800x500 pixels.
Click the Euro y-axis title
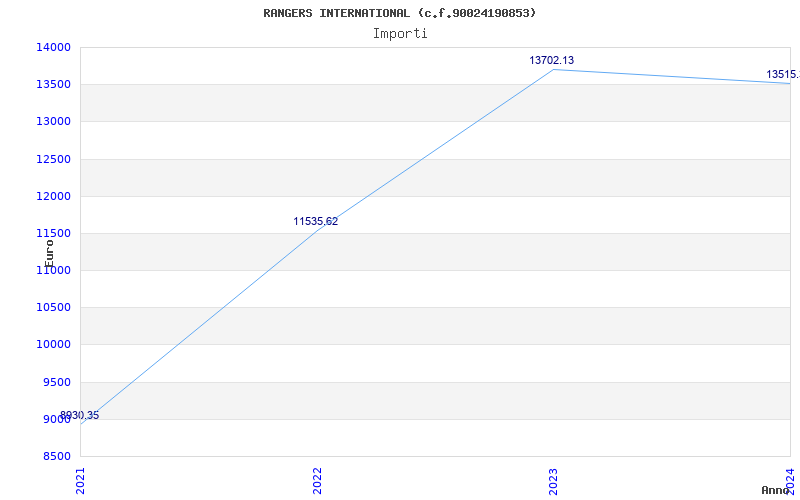pyautogui.click(x=49, y=252)
